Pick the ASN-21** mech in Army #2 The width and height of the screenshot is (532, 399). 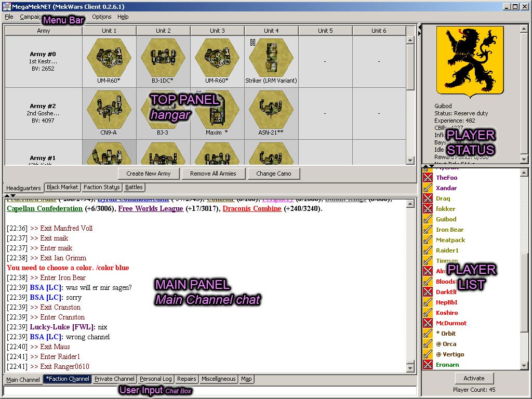tap(271, 110)
